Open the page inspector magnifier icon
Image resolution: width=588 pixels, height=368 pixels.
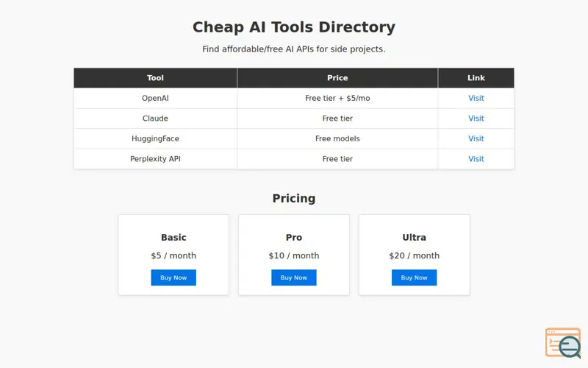pyautogui.click(x=563, y=342)
